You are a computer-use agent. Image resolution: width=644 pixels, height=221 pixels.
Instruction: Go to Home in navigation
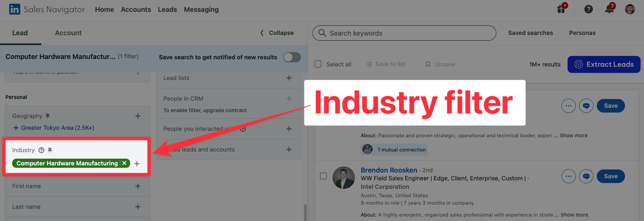[105, 9]
